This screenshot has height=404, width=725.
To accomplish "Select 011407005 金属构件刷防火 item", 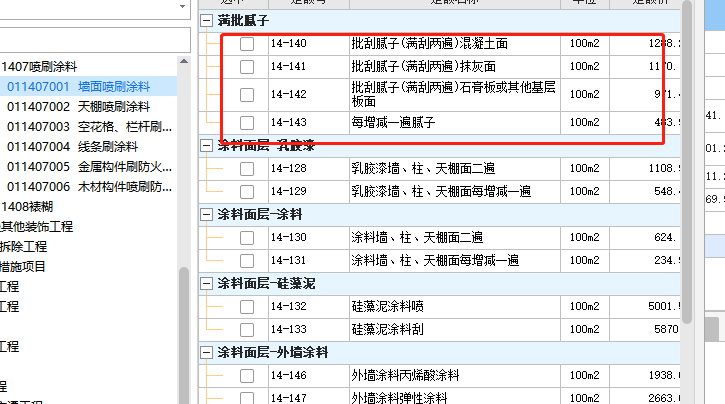I will 89,166.
